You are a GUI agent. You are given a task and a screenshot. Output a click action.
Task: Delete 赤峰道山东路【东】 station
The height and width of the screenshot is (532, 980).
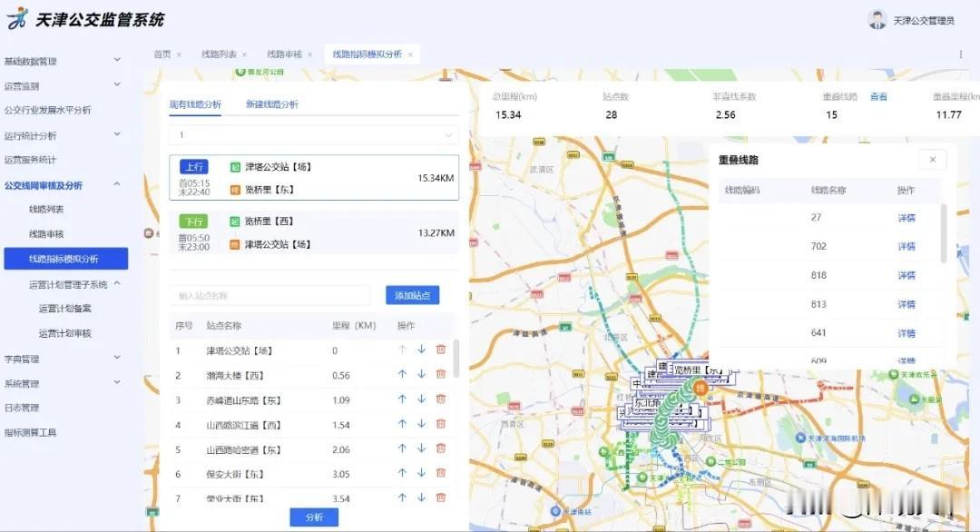441,399
